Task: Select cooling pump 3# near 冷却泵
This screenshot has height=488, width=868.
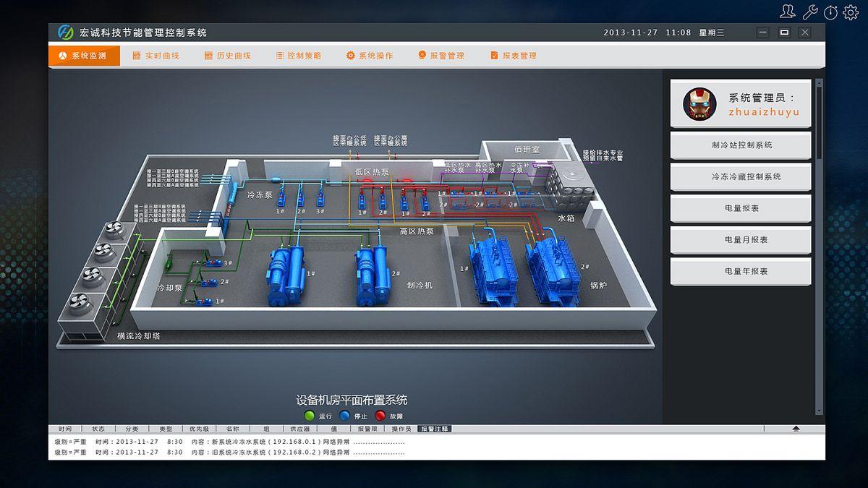Action: 214,265
